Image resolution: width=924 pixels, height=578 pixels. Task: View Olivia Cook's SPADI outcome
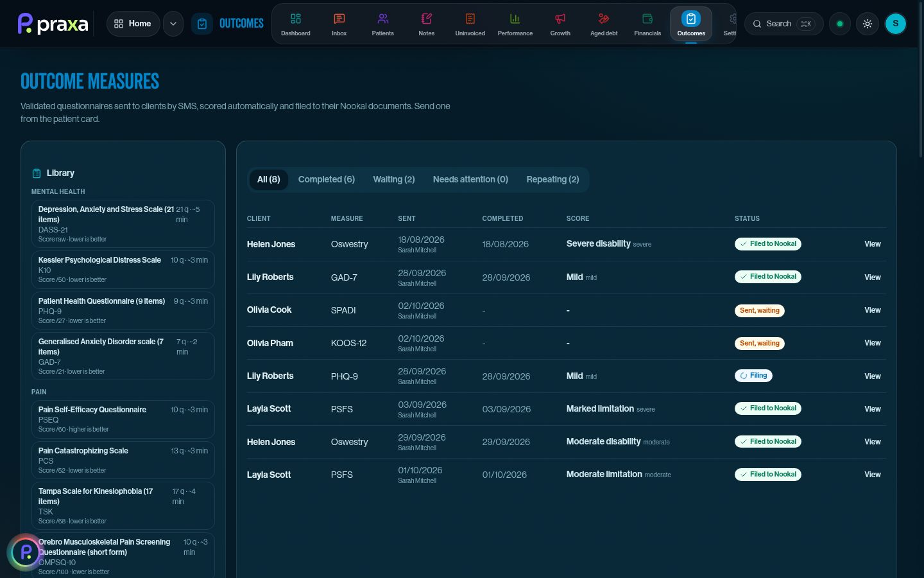tap(872, 310)
